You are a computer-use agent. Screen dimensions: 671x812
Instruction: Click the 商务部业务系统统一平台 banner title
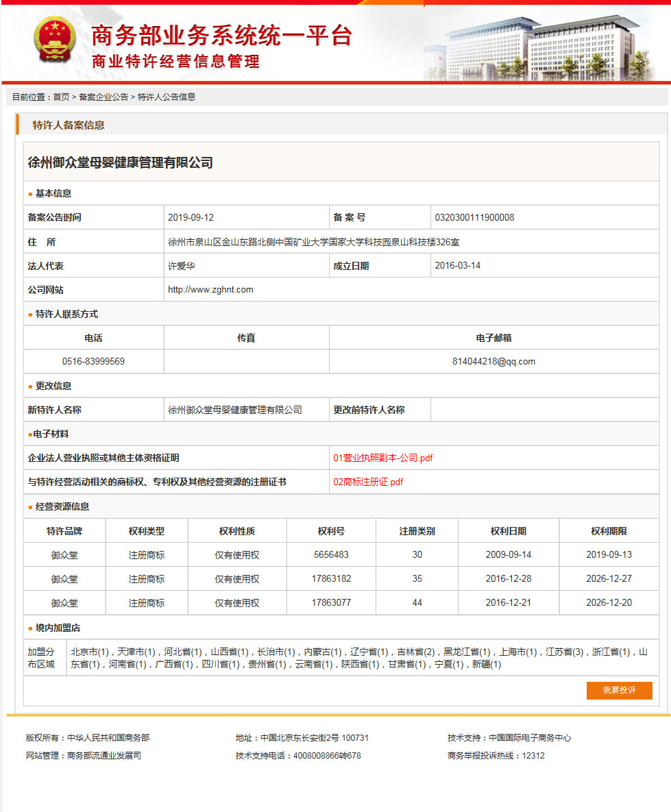point(222,35)
